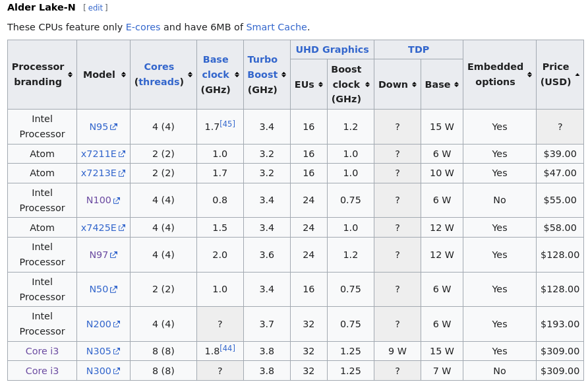This screenshot has height=388, width=588.
Task: Open the Smart Cache link
Action: tap(276, 27)
